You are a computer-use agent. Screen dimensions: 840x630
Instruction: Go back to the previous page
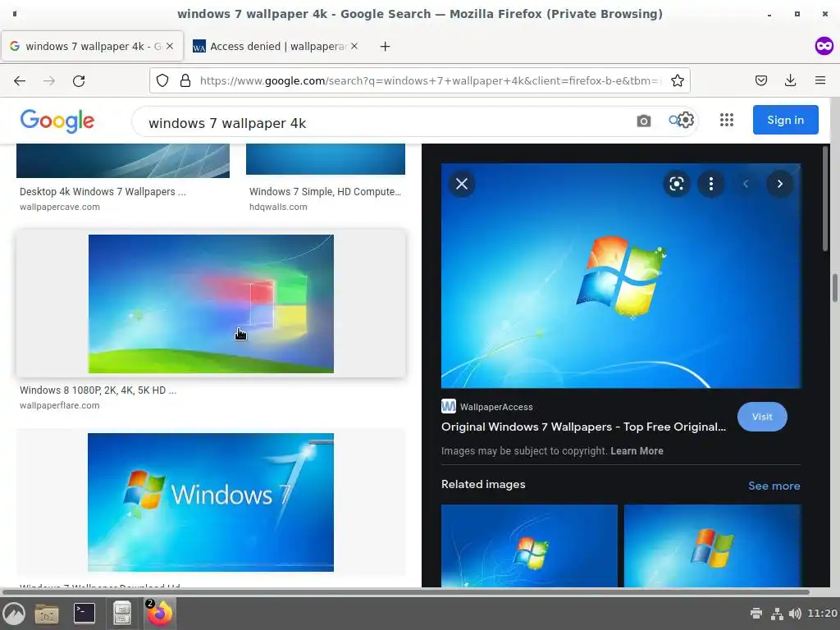pos(20,81)
